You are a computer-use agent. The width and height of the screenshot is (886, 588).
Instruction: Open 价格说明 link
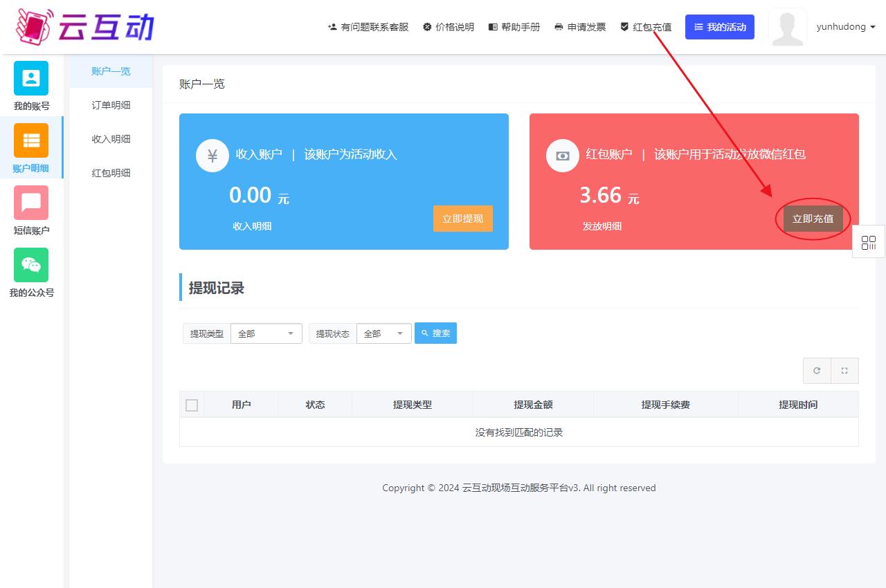click(449, 27)
